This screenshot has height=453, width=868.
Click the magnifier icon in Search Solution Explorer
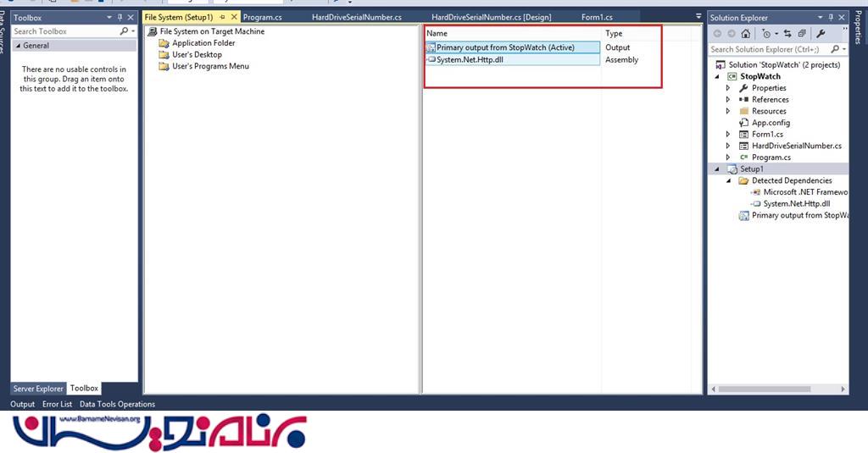835,49
